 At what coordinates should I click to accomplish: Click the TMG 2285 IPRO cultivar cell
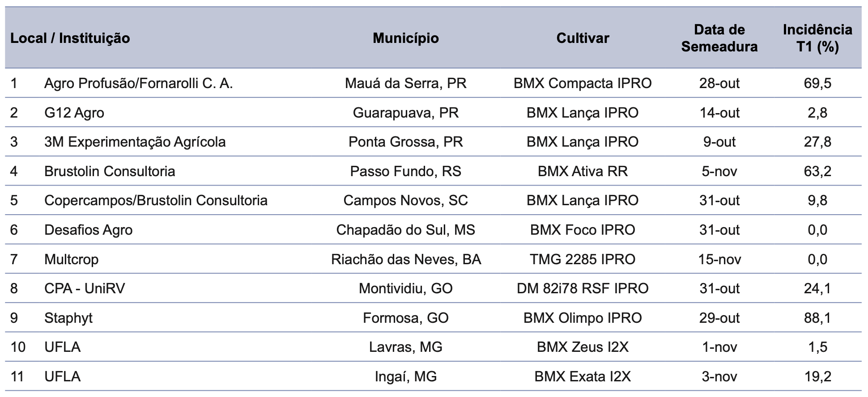coord(583,259)
